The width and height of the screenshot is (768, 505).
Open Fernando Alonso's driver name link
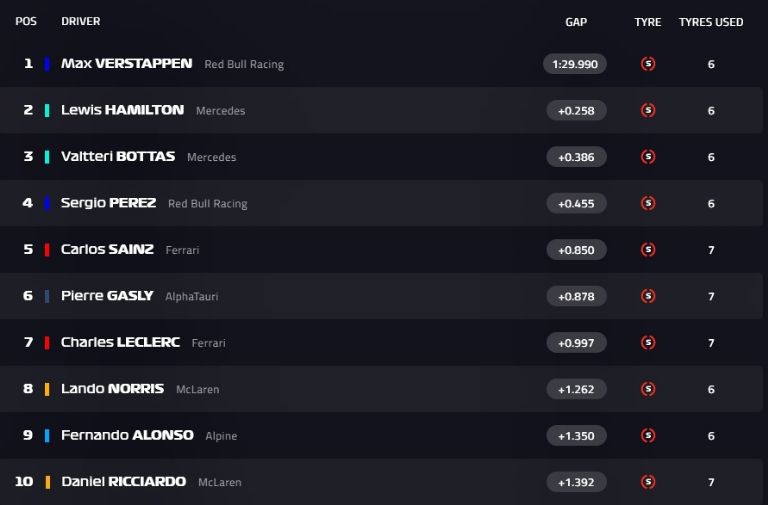point(127,435)
